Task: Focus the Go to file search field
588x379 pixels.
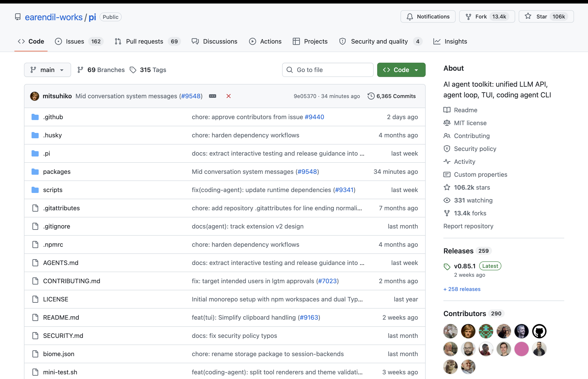Action: pos(328,70)
